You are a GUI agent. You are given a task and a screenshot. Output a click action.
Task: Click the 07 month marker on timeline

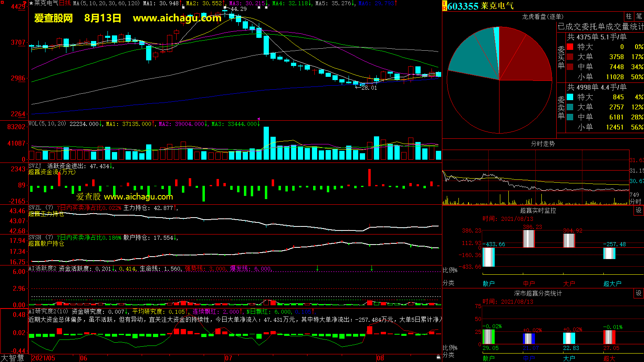coord(229,358)
